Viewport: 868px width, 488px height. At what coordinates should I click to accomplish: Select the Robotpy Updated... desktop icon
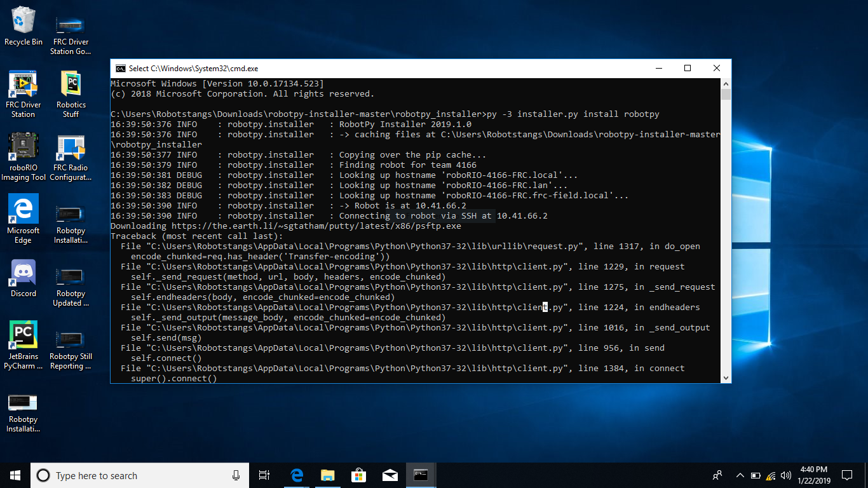[71, 288]
